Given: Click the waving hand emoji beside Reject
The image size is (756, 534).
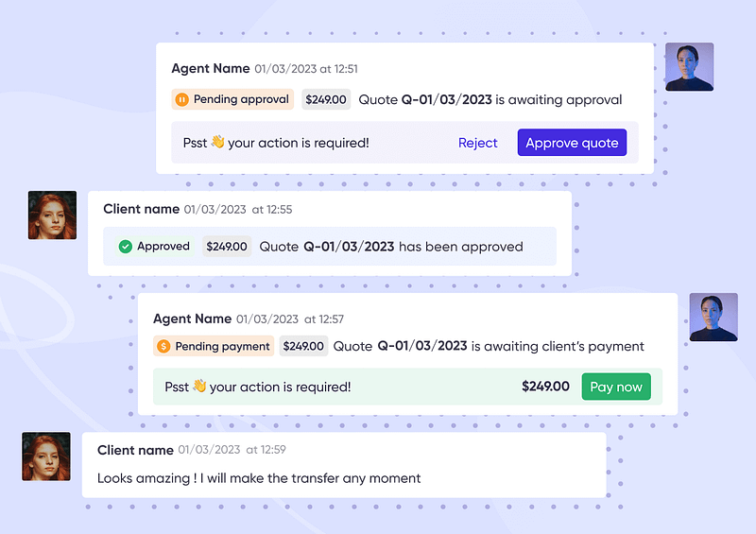Looking at the screenshot, I should coord(217,143).
